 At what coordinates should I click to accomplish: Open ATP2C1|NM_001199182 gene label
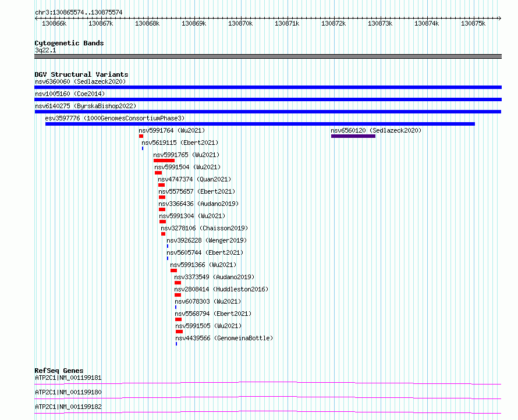pyautogui.click(x=68, y=407)
